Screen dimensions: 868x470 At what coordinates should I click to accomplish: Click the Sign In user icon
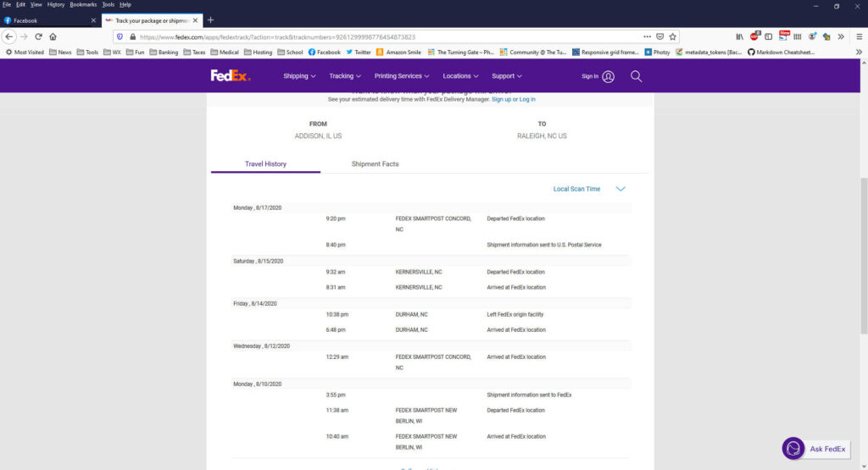608,76
